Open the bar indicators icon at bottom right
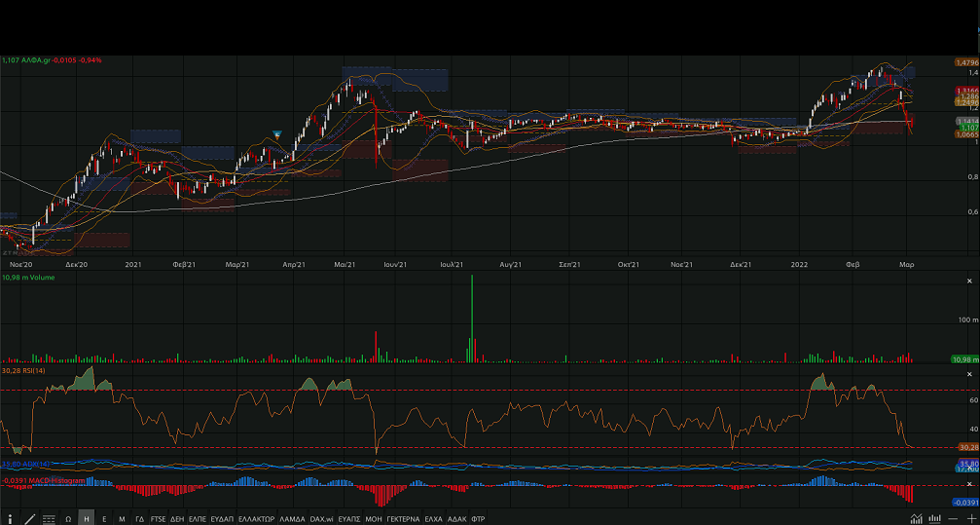 (933, 519)
